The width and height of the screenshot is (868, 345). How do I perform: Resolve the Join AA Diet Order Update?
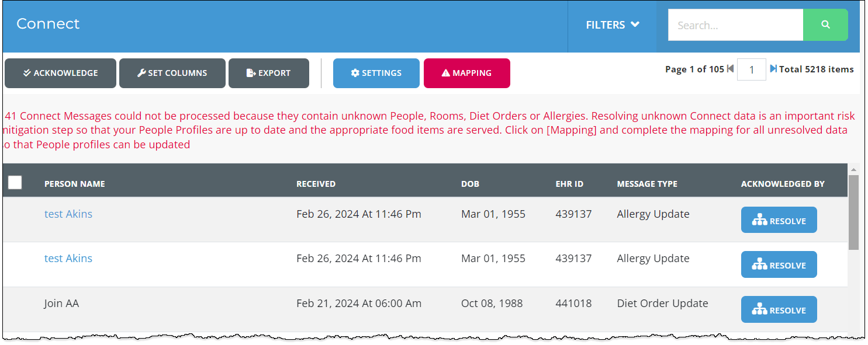point(779,310)
